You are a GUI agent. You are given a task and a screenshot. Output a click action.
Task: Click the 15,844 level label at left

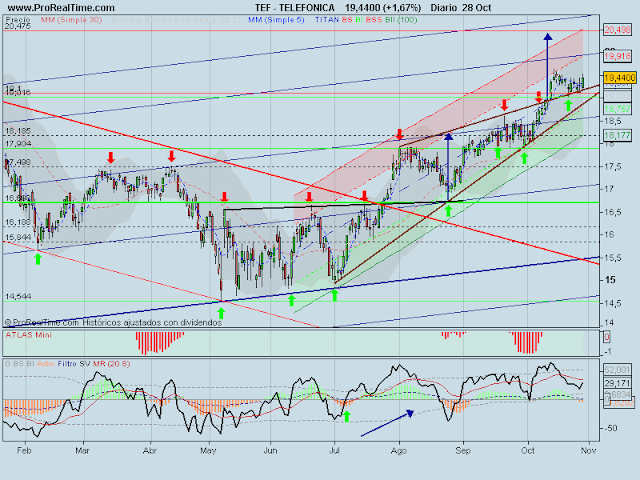(x=18, y=237)
